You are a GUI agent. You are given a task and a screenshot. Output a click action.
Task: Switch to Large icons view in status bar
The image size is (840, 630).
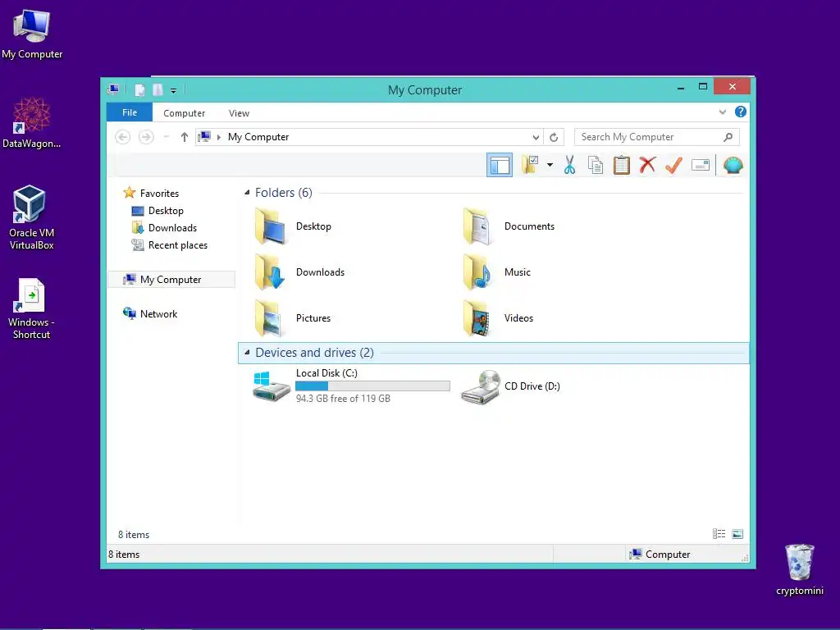click(737, 533)
